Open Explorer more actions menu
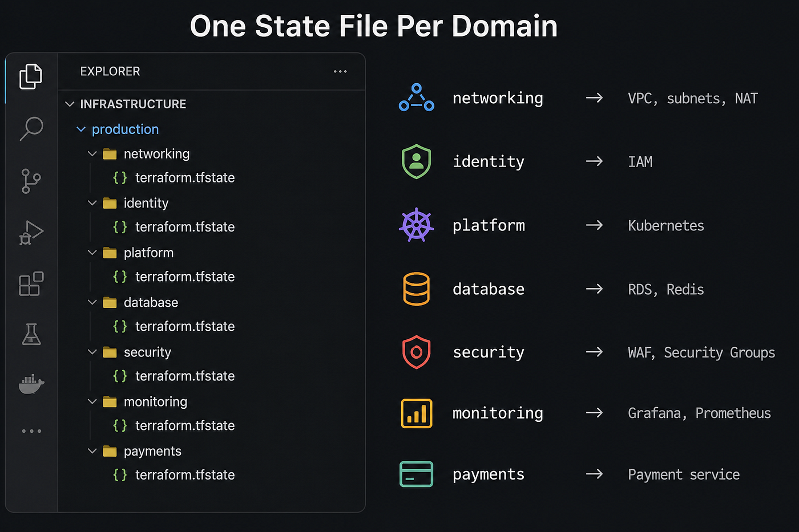The width and height of the screenshot is (799, 532). point(340,71)
